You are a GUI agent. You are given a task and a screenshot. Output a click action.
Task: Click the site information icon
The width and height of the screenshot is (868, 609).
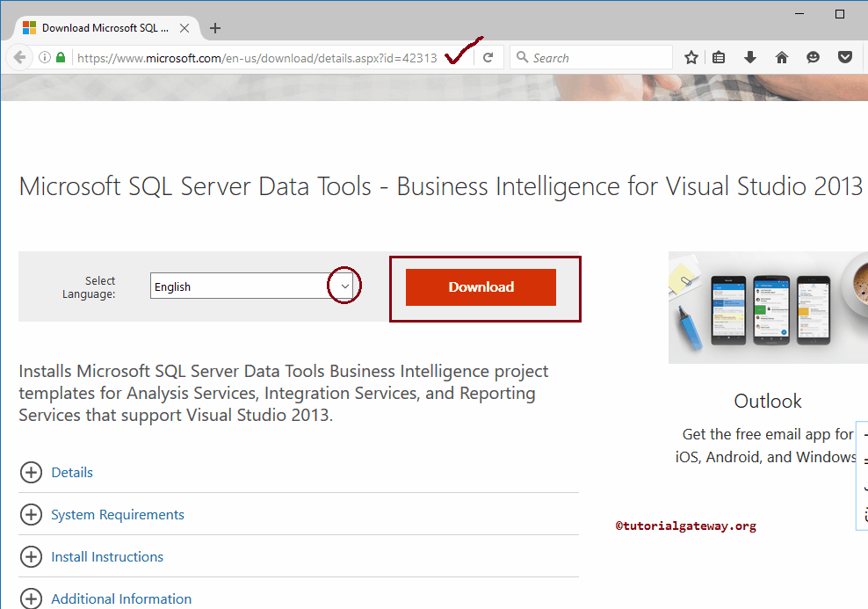44,58
